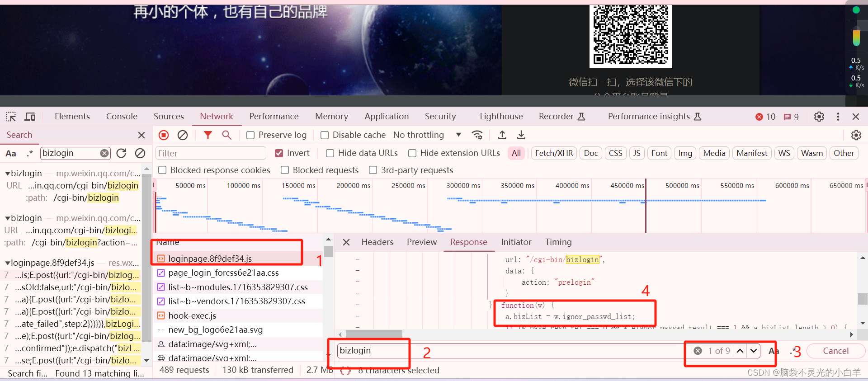The image size is (868, 381).
Task: Go to next match in response search
Action: [754, 351]
